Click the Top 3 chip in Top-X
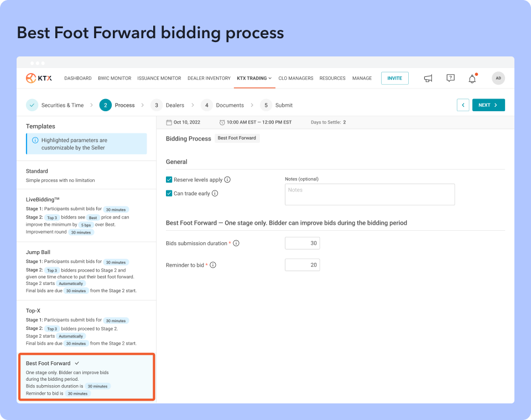This screenshot has height=420, width=531. [52, 329]
